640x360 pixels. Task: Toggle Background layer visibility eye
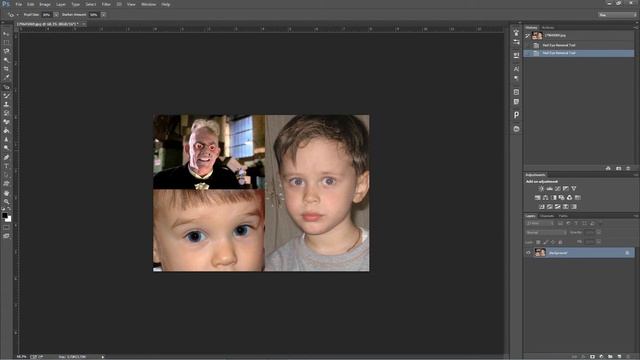pyautogui.click(x=529, y=253)
